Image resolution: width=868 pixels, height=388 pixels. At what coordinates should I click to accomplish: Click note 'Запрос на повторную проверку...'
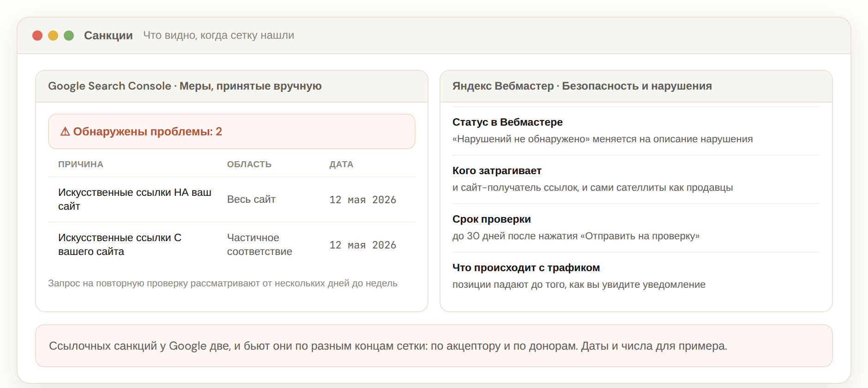click(x=223, y=283)
